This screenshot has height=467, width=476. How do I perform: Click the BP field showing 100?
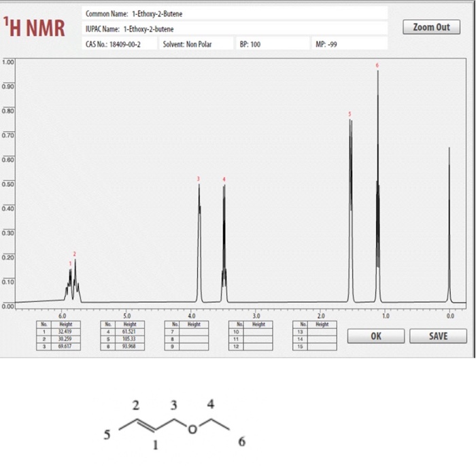click(273, 44)
